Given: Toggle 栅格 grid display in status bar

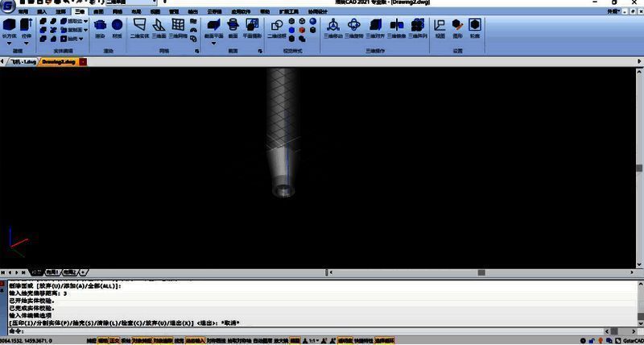Looking at the screenshot, I should [x=102, y=341].
